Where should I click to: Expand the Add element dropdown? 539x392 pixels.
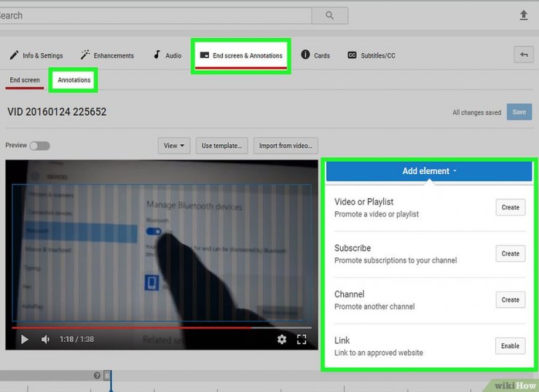click(x=429, y=171)
